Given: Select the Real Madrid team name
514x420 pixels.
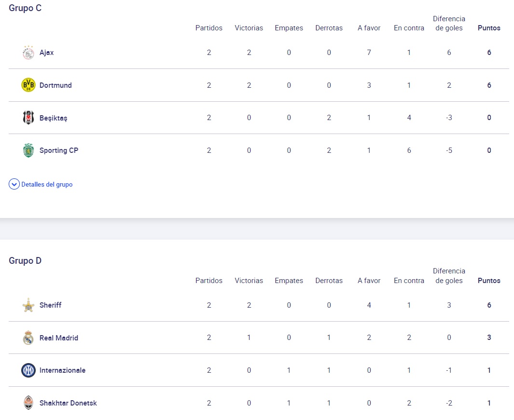Looking at the screenshot, I should [x=58, y=338].
